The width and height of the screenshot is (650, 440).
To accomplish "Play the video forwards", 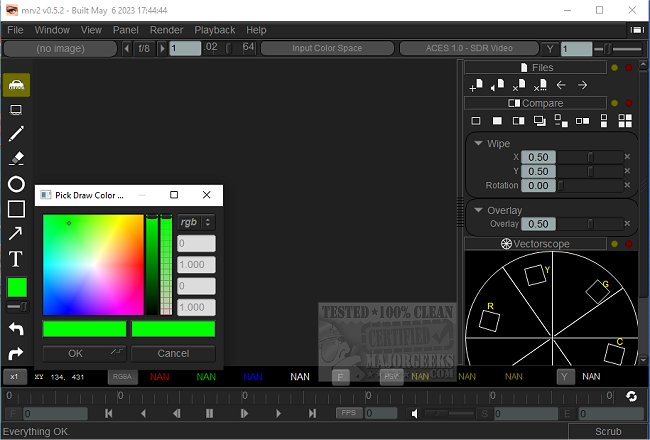I will click(278, 413).
